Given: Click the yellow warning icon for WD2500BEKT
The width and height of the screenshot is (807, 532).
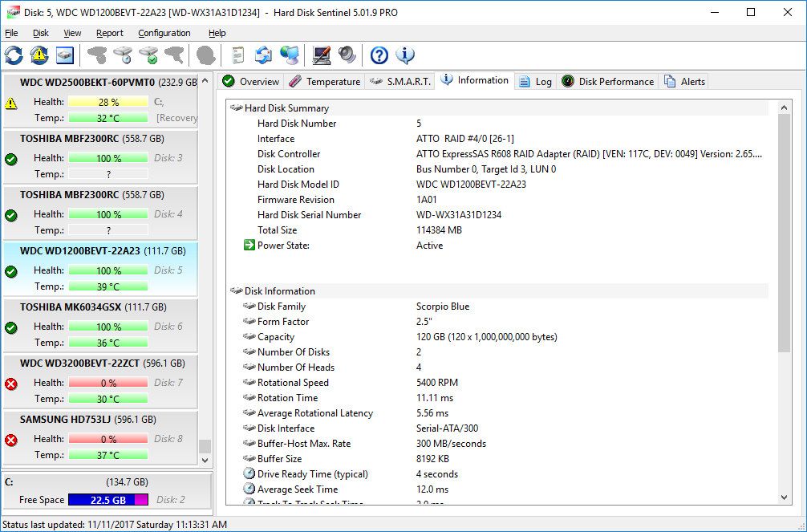Looking at the screenshot, I should point(10,103).
